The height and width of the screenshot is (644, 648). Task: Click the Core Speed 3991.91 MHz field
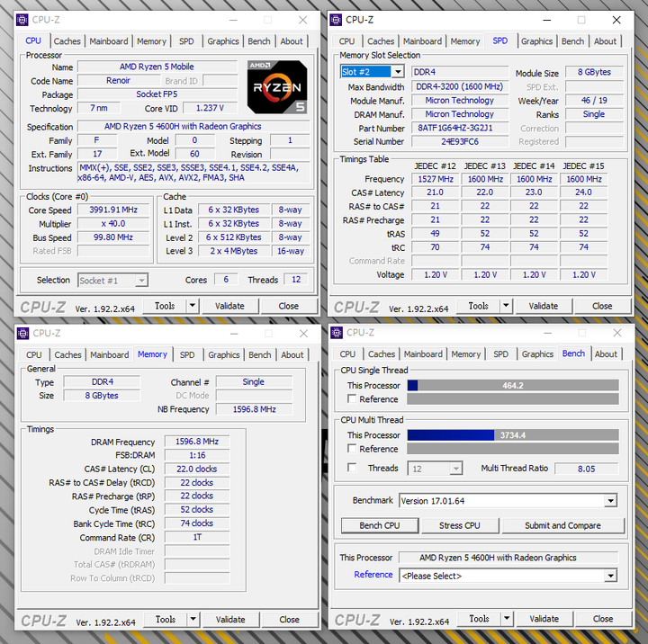pyautogui.click(x=113, y=210)
